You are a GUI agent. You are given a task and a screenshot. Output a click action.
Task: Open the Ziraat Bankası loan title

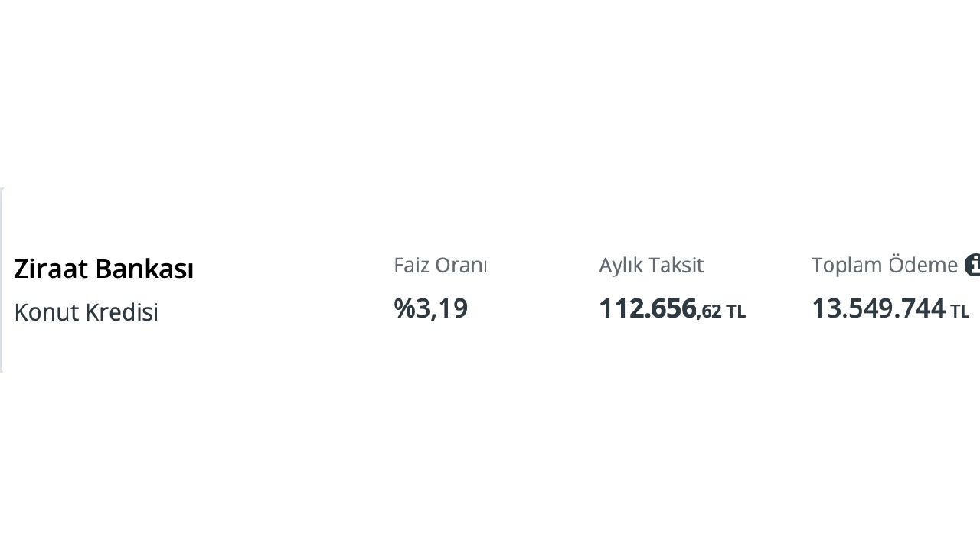[x=103, y=269]
